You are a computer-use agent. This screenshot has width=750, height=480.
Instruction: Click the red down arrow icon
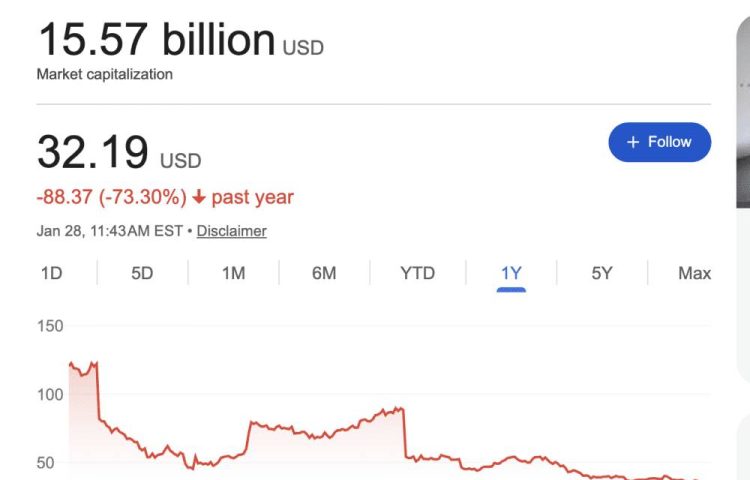199,197
